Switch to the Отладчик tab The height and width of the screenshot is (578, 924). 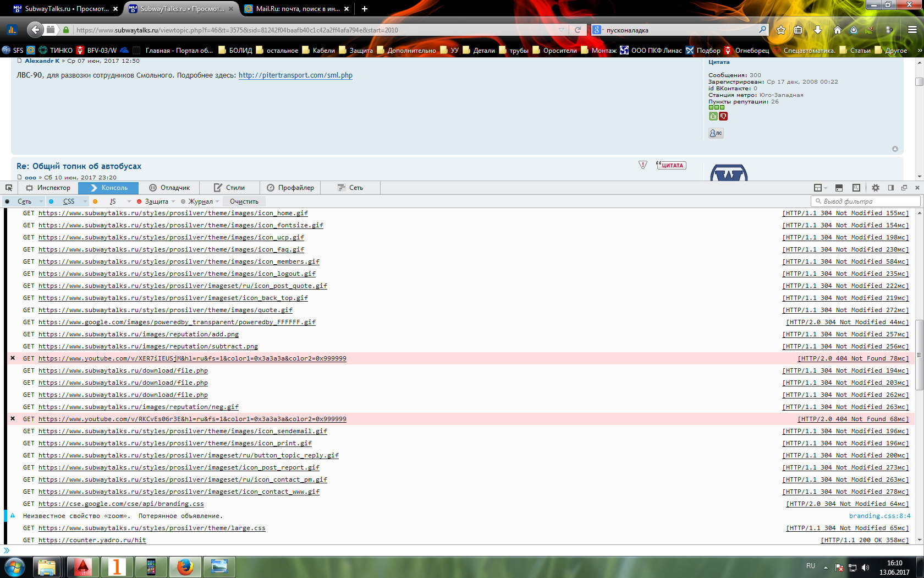169,188
